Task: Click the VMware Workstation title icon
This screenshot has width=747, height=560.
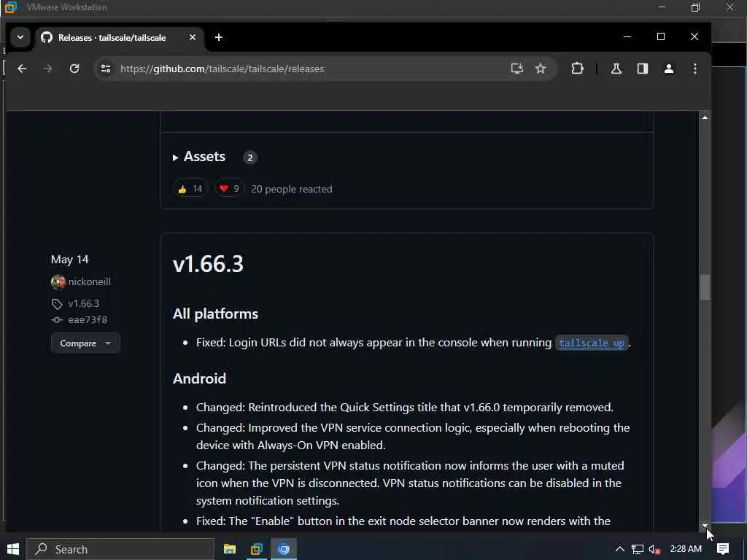Action: pos(10,7)
